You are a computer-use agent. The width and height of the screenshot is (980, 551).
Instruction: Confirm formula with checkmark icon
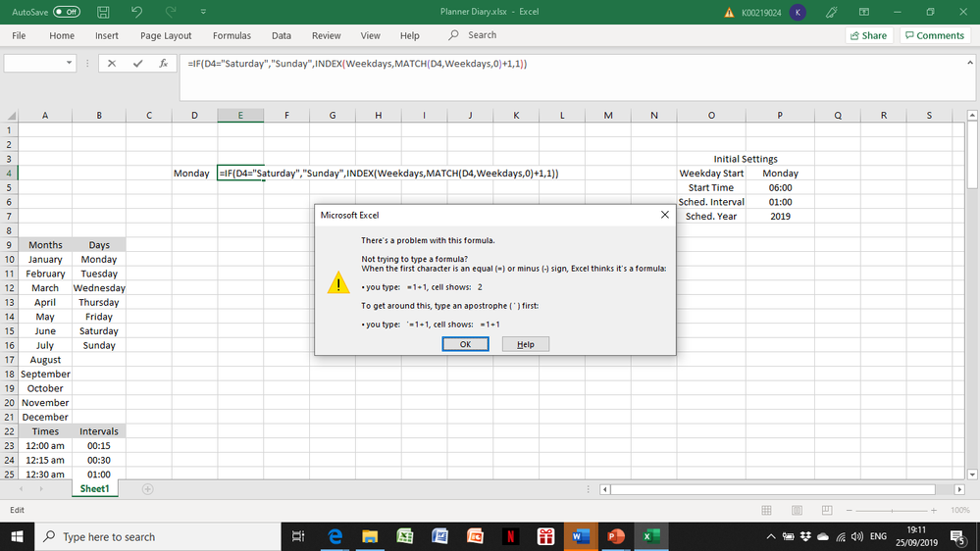point(137,63)
